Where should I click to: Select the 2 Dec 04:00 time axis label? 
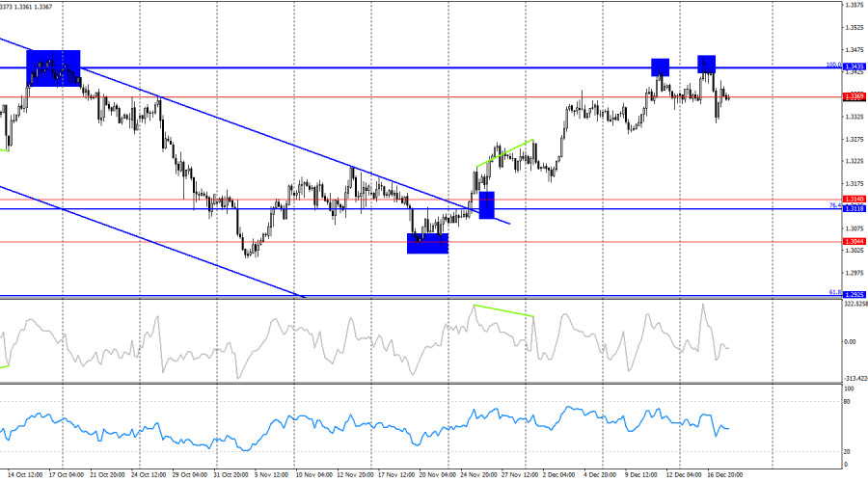point(560,474)
